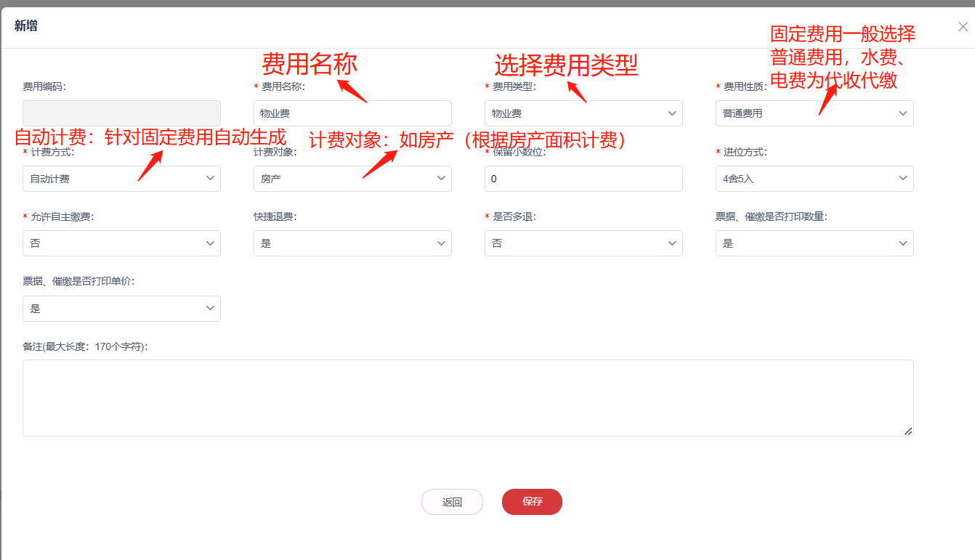The width and height of the screenshot is (975, 560).
Task: Click the 允许自主缴费: field label
Action: point(62,217)
